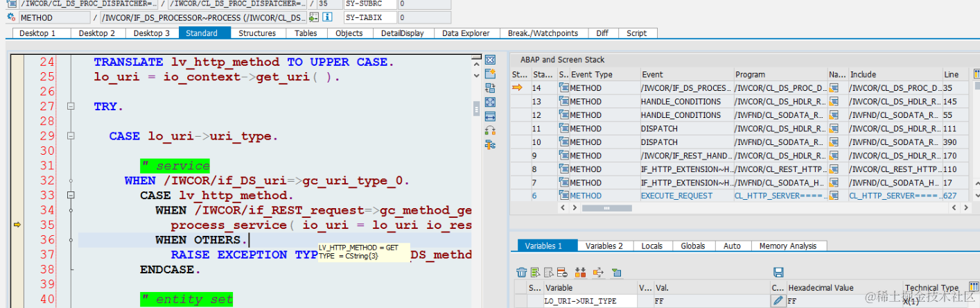
Task: Click the Event column header in the stack
Action: coord(686,74)
